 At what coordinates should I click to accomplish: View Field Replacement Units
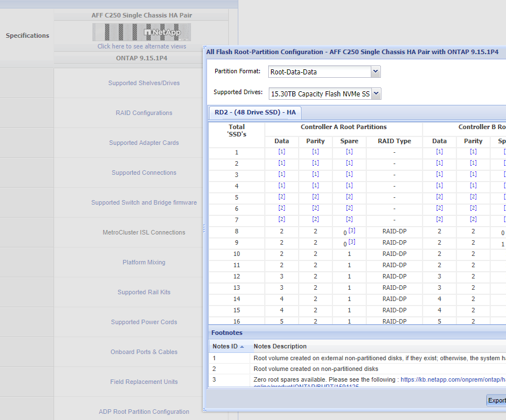144,382
